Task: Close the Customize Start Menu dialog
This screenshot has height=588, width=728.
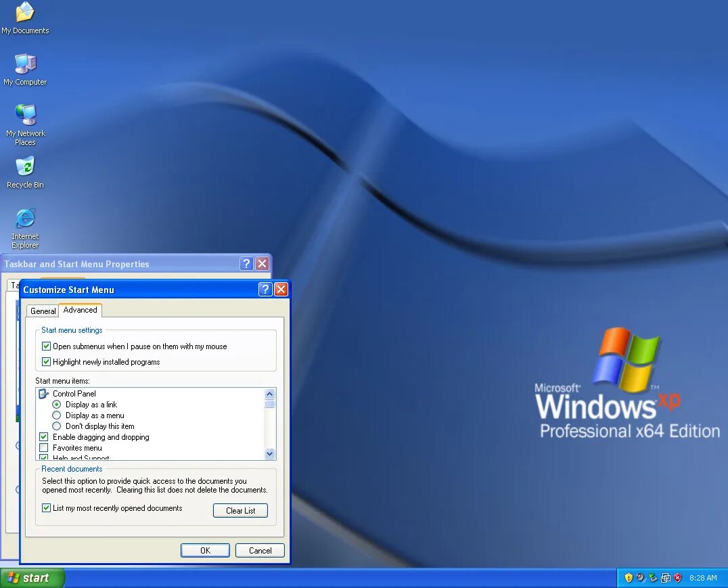Action: (x=281, y=290)
